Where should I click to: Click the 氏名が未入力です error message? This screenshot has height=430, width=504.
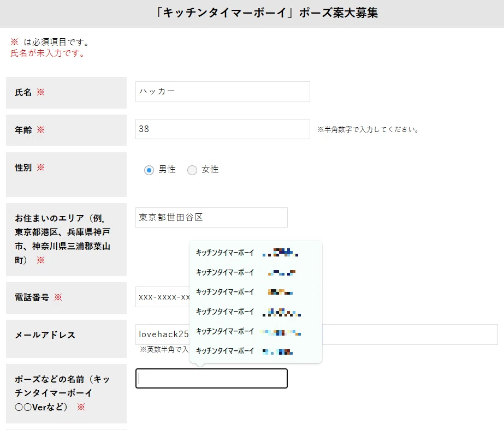48,53
